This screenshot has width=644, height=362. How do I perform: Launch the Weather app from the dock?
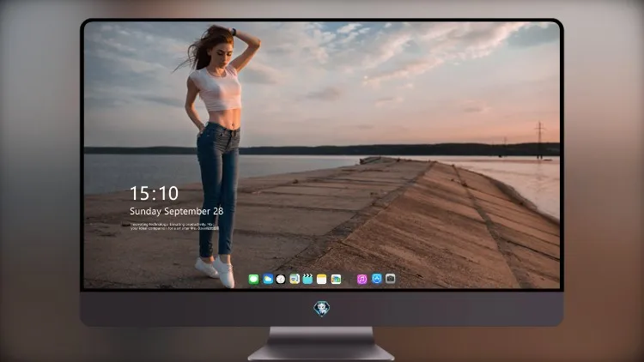click(x=268, y=280)
